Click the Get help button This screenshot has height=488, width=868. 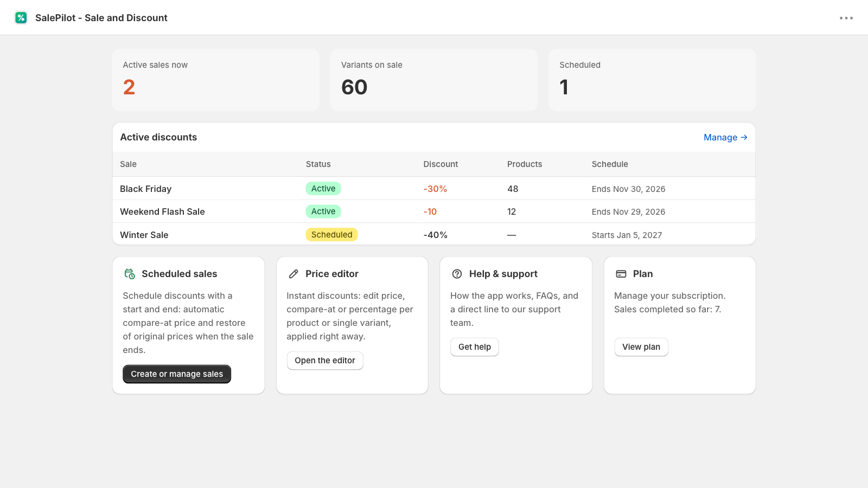click(x=475, y=347)
